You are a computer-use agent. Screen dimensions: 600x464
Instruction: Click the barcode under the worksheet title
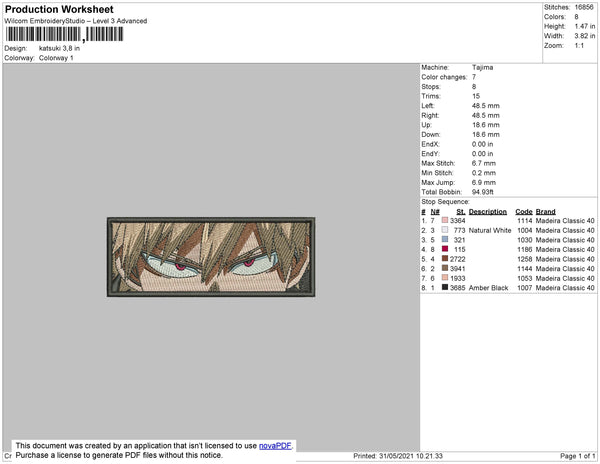(x=64, y=34)
